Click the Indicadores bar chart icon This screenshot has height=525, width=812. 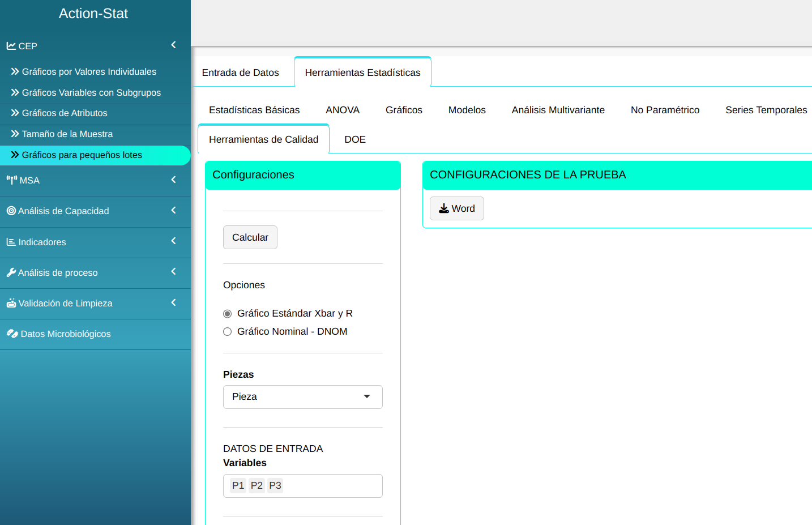tap(11, 242)
